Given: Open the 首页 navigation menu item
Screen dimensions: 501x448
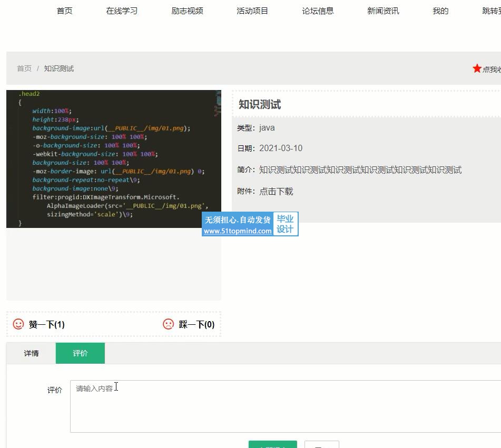Looking at the screenshot, I should click(x=65, y=11).
